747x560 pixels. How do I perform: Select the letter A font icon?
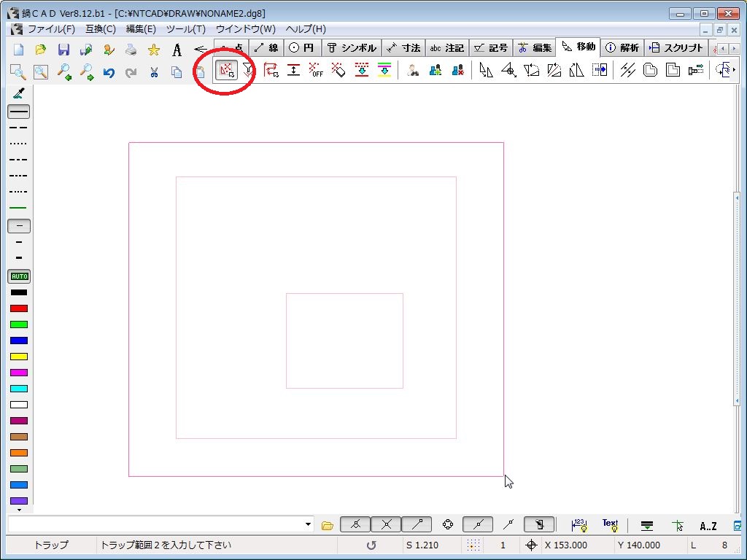(x=177, y=49)
